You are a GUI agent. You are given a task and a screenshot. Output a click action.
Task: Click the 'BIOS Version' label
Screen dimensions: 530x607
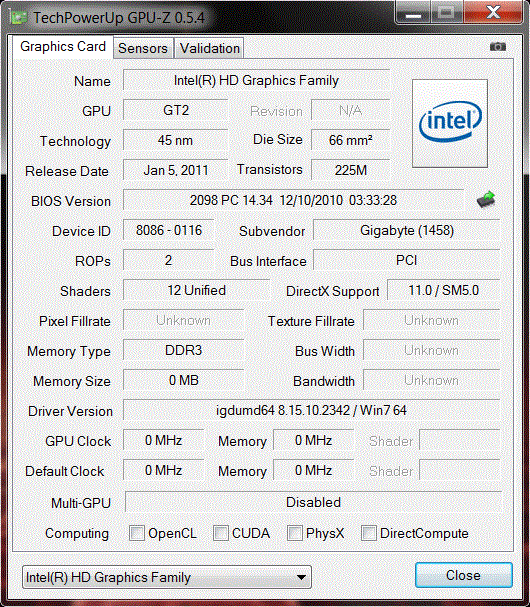point(71,201)
